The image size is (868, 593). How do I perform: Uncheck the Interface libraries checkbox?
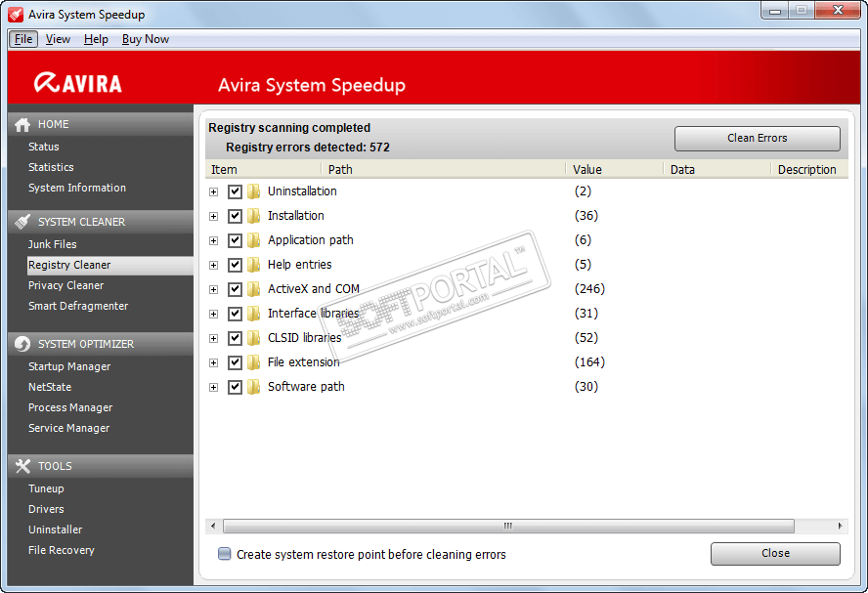(235, 314)
